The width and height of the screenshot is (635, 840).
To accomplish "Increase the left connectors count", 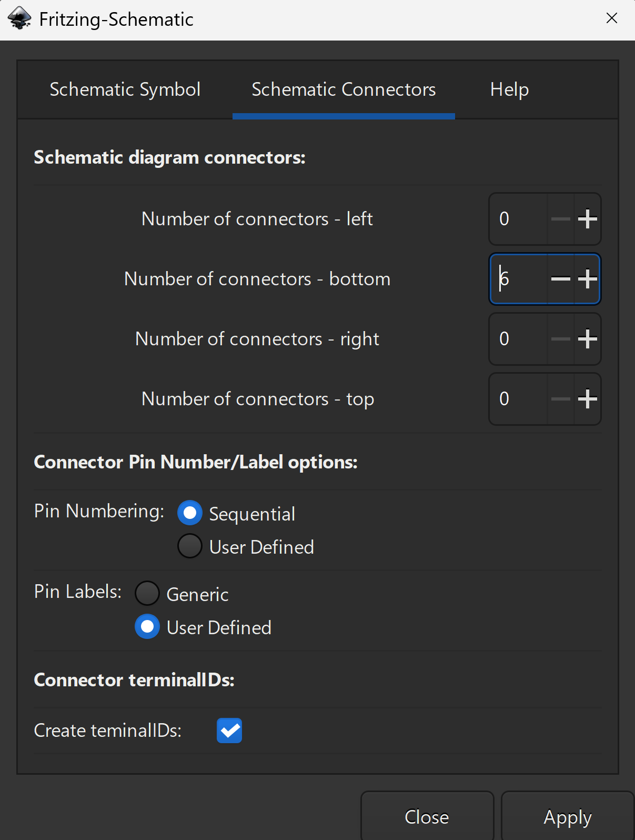I will tap(587, 219).
